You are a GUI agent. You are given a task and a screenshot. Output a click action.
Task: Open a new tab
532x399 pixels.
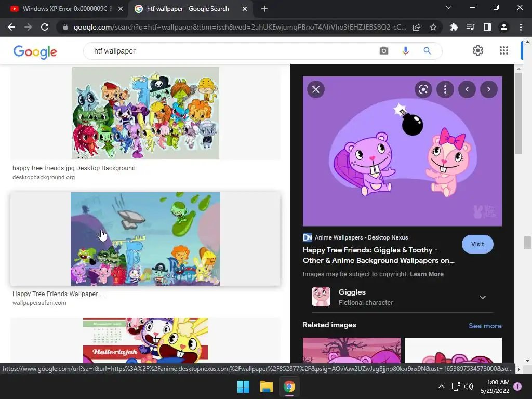[264, 9]
